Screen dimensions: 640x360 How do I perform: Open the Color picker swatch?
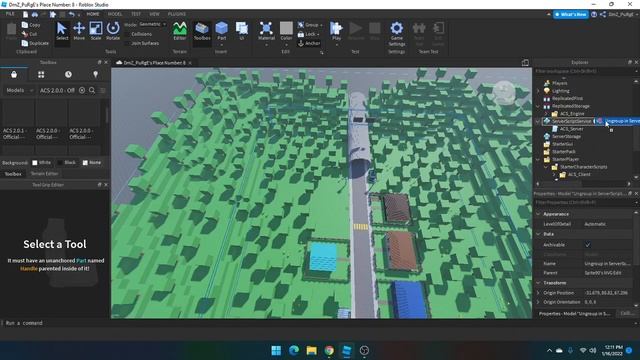point(286,28)
